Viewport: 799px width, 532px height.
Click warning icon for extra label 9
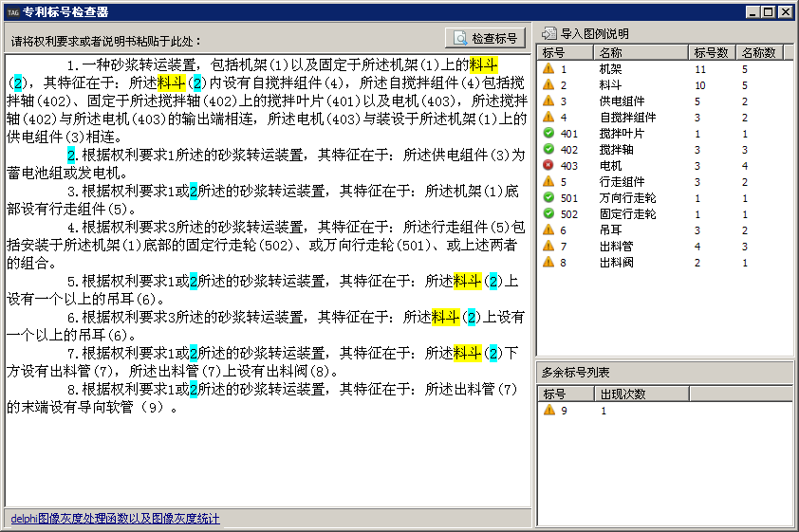pyautogui.click(x=548, y=411)
